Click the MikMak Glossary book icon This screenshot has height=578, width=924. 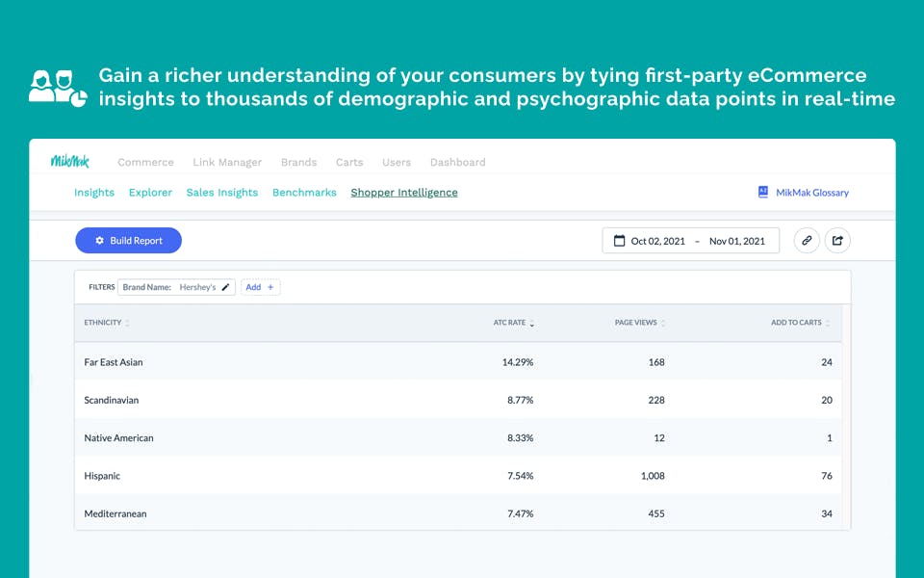pyautogui.click(x=763, y=193)
